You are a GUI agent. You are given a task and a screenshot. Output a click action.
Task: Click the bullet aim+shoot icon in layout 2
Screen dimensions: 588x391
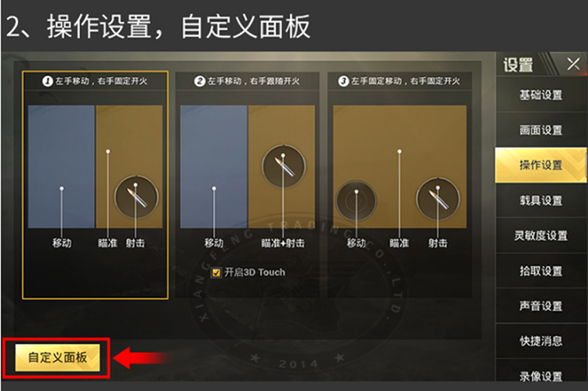[284, 166]
